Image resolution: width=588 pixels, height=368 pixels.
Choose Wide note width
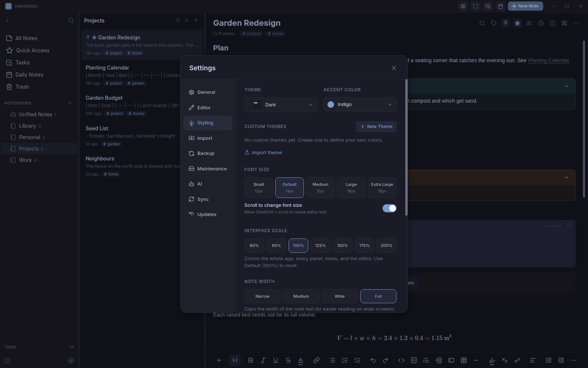340,296
